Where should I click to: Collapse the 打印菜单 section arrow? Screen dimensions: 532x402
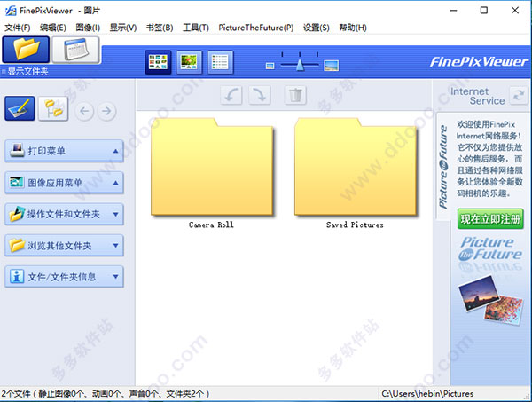pos(115,151)
